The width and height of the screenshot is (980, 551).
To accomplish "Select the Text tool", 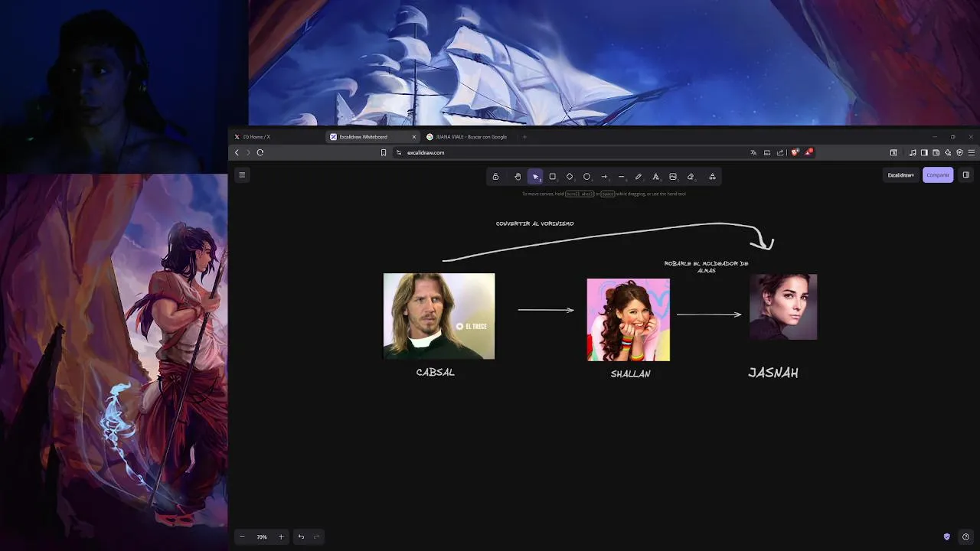I will (655, 177).
